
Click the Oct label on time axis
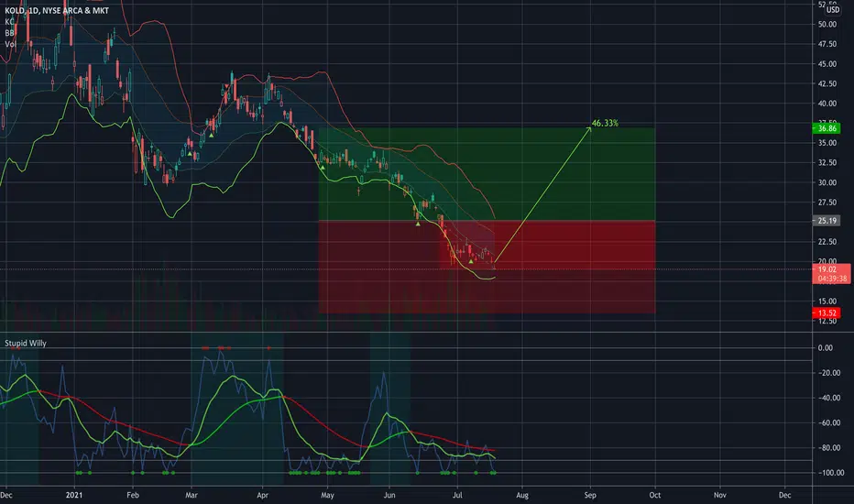pos(654,495)
